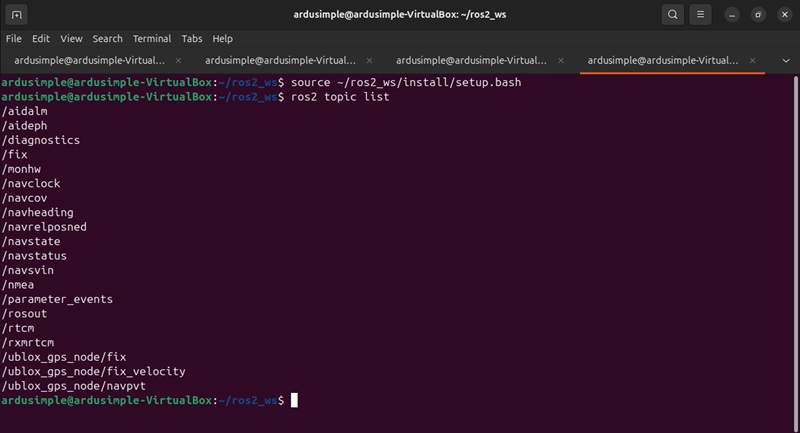Screen dimensions: 800x433
Task: Open the Edit menu
Action: (x=41, y=39)
